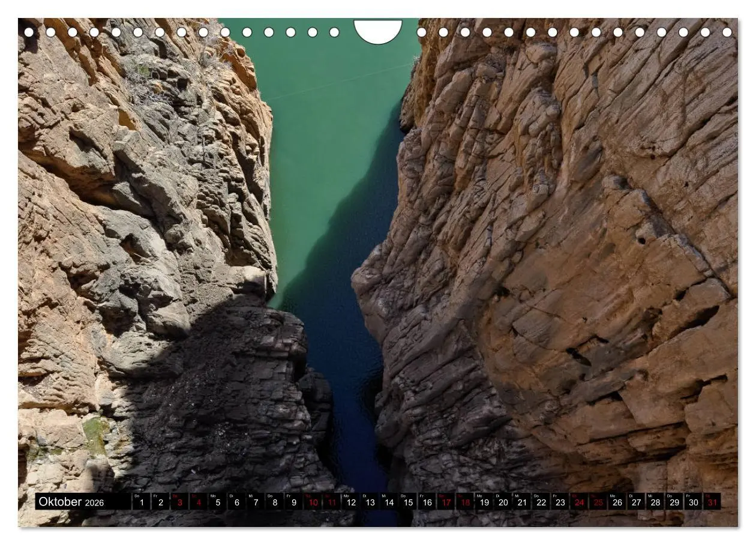Screen dimensions: 756x545
Task: Select day 26 in the calendar strip
Action: point(618,502)
